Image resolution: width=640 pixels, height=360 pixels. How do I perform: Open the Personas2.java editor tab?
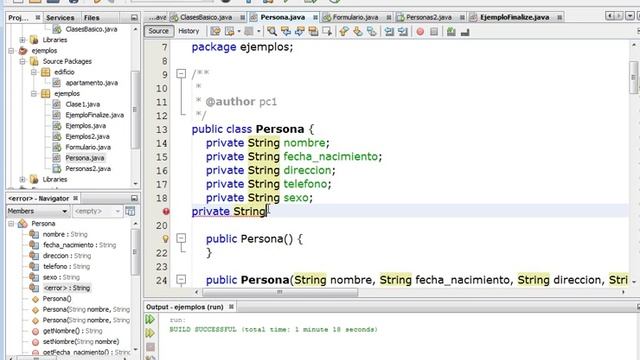[x=429, y=17]
